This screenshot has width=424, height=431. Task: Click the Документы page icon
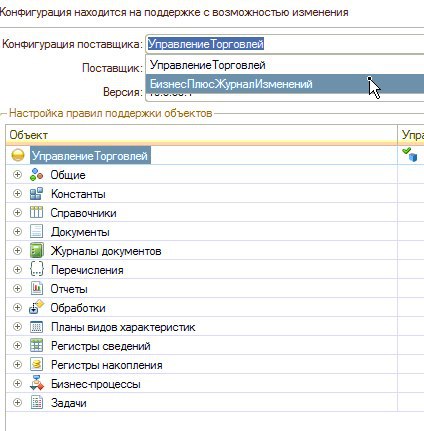[36, 231]
